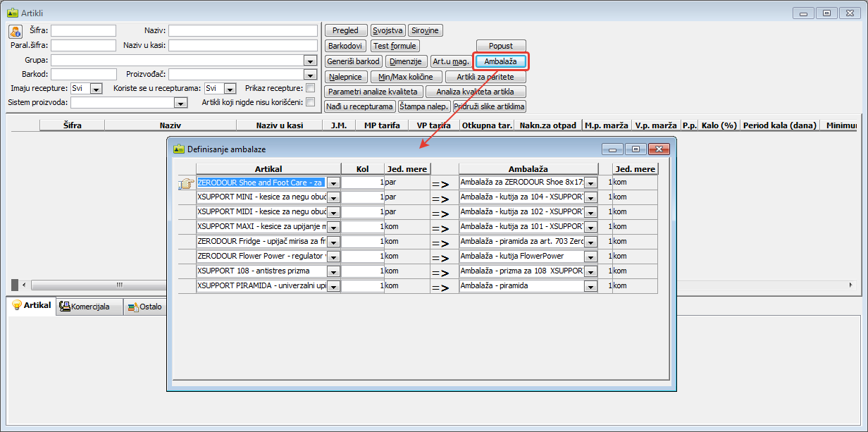Click Analiza kvaliteta artikla button

pos(476,92)
